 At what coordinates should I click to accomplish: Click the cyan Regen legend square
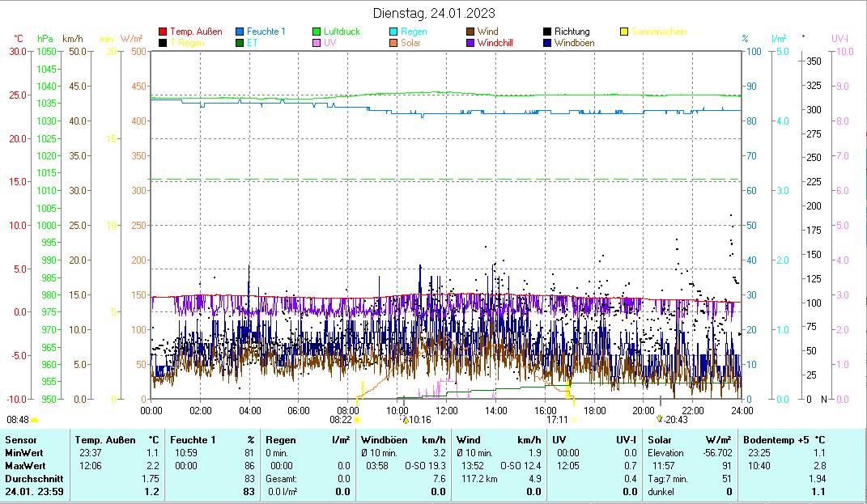[393, 32]
